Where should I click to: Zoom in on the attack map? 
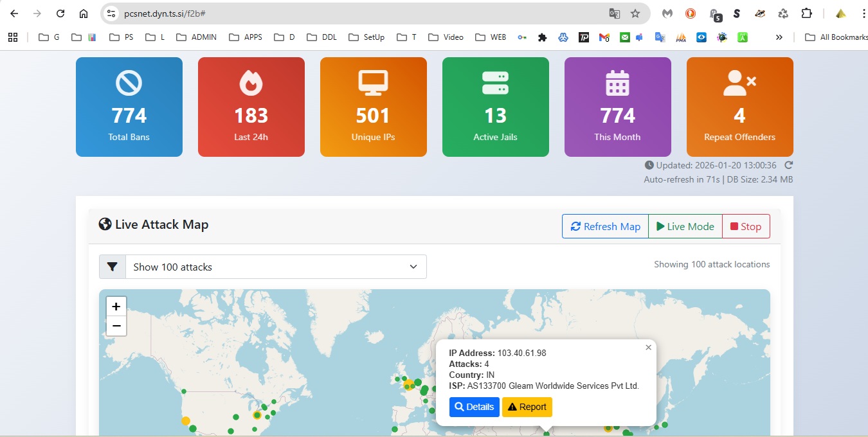(x=116, y=307)
